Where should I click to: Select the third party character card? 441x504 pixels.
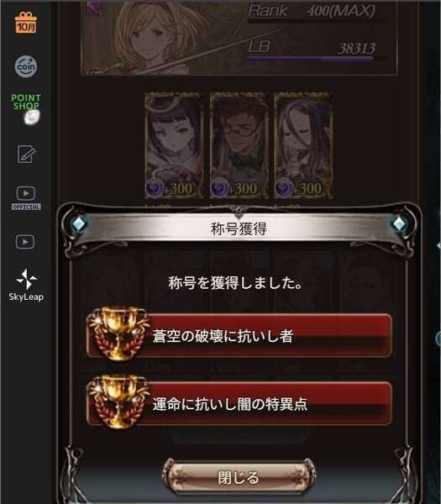point(303,145)
